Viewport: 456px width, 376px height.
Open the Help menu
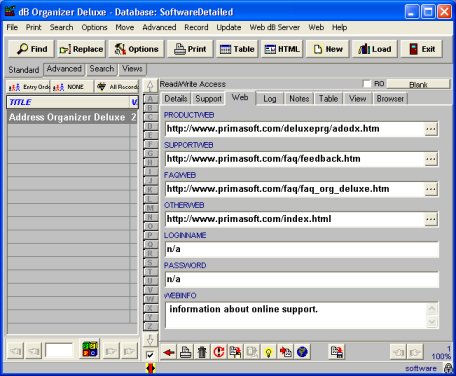(x=339, y=27)
